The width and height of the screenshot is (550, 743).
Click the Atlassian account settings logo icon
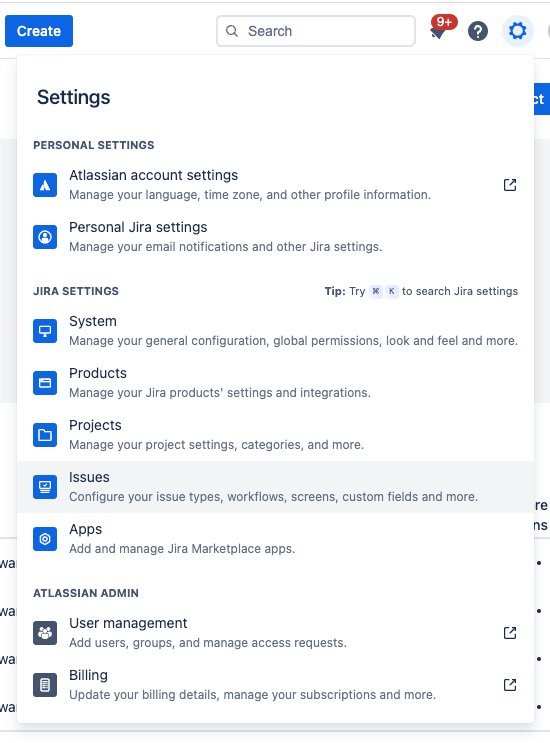(45, 185)
